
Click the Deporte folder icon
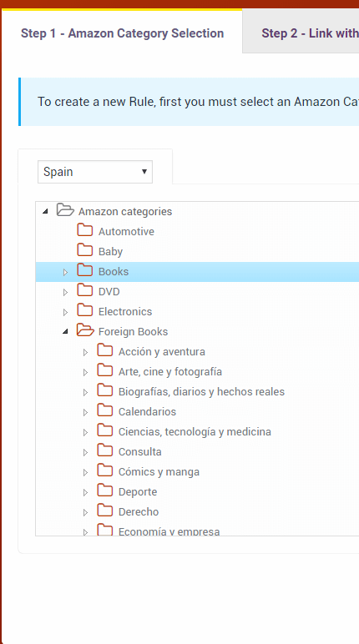pyautogui.click(x=105, y=491)
